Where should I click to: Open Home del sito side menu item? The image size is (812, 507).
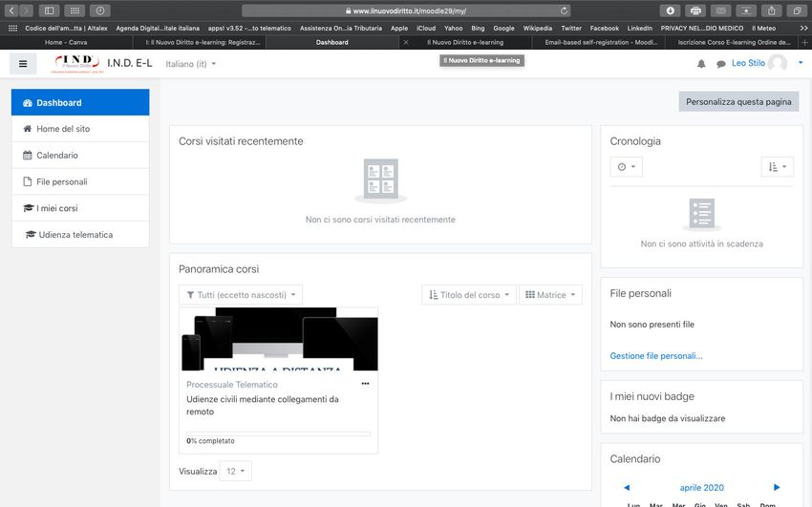coord(80,129)
